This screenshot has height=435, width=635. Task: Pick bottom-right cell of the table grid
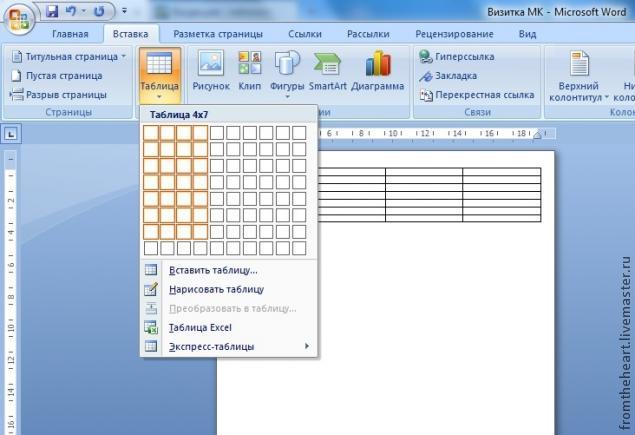click(299, 248)
